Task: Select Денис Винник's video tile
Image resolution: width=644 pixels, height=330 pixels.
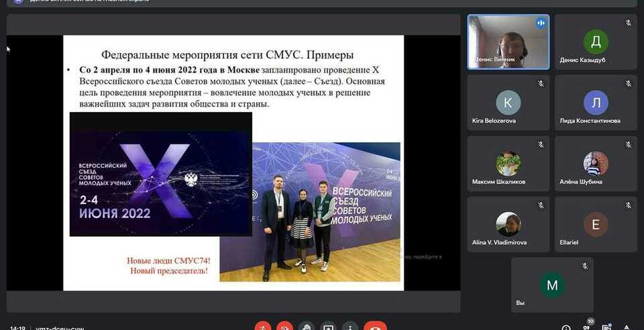Action: click(x=508, y=42)
